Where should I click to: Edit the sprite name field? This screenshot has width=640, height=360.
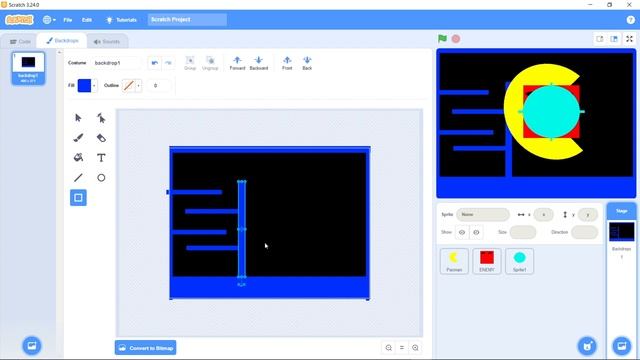point(483,214)
